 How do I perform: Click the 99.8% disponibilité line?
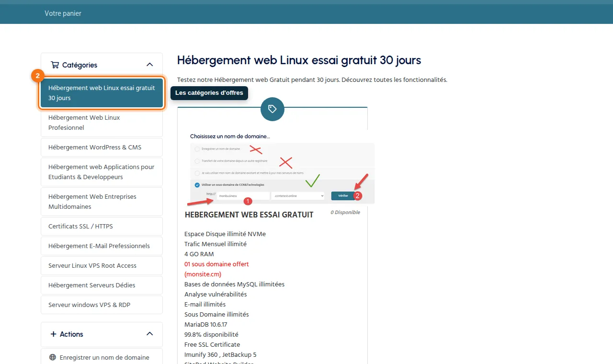[x=211, y=334]
